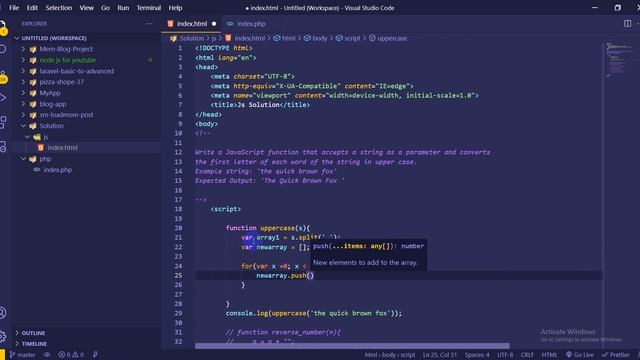The image size is (640, 360).
Task: Click line number 18 in the gutter
Action: (x=178, y=209)
